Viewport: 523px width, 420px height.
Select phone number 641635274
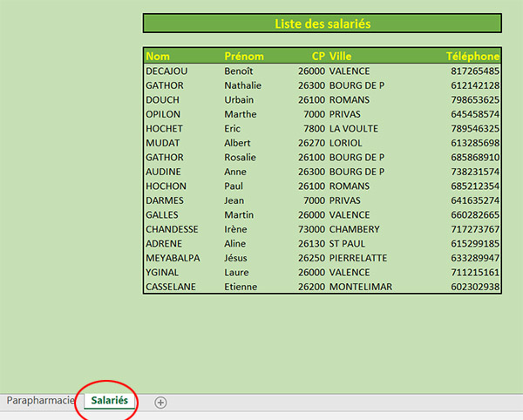pyautogui.click(x=475, y=200)
